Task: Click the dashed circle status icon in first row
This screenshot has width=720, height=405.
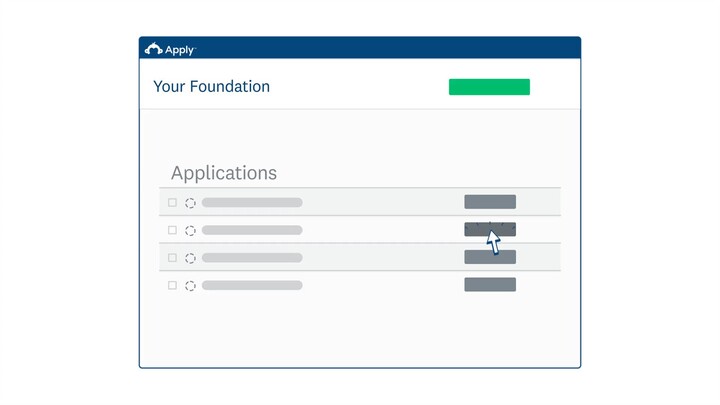Action: (x=190, y=202)
